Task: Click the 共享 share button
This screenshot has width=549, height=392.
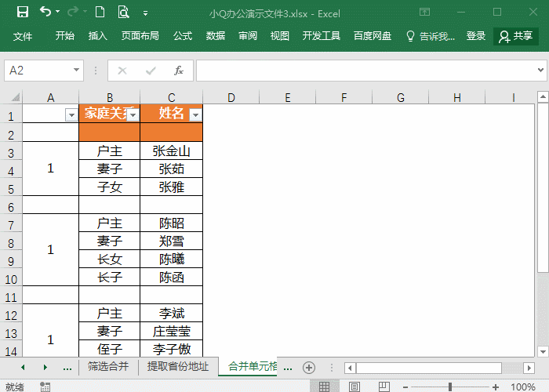Action: pyautogui.click(x=516, y=36)
